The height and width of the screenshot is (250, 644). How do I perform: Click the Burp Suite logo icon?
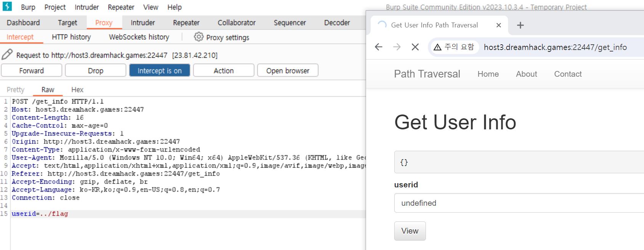click(x=7, y=6)
